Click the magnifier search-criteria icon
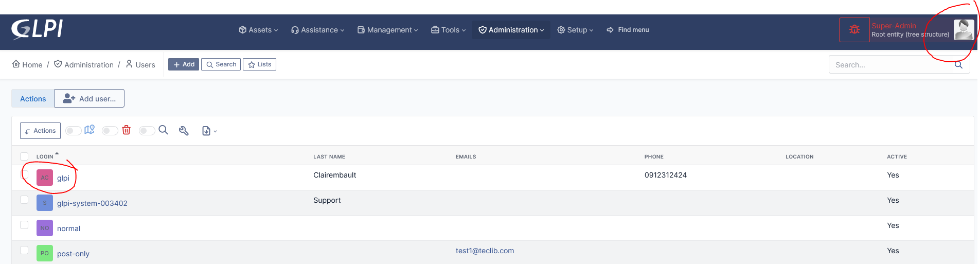Screen dimensions: 980x264 164,130
